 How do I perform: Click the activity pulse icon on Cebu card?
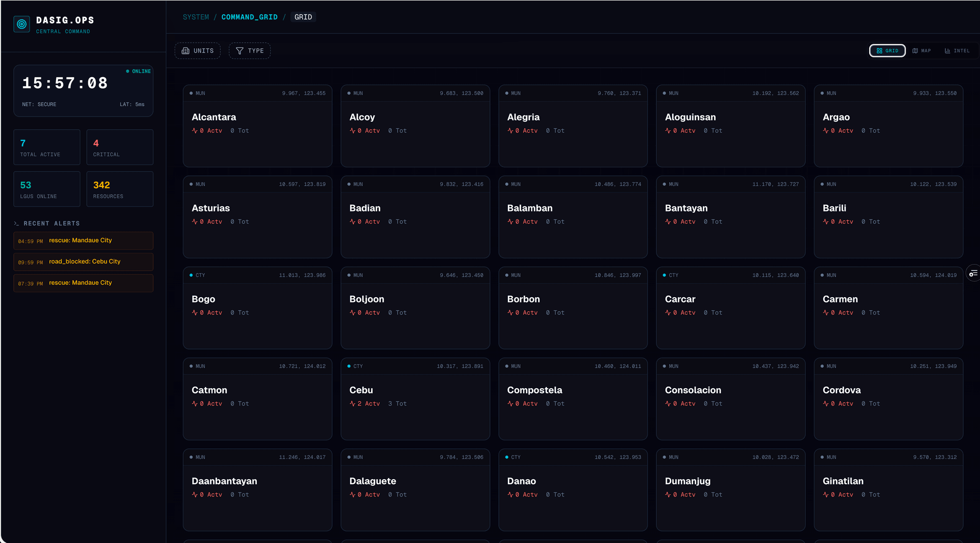tap(352, 404)
